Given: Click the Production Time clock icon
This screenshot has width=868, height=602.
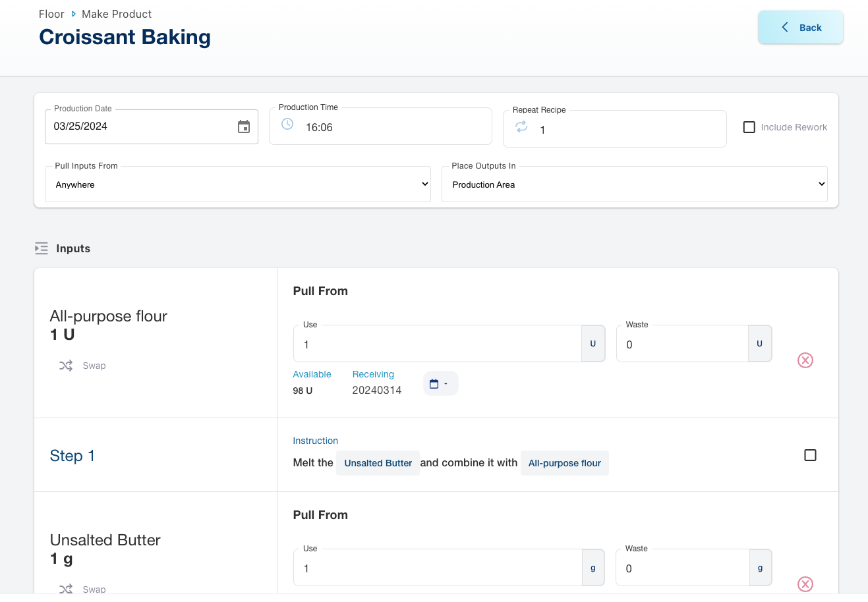Looking at the screenshot, I should pyautogui.click(x=287, y=124).
